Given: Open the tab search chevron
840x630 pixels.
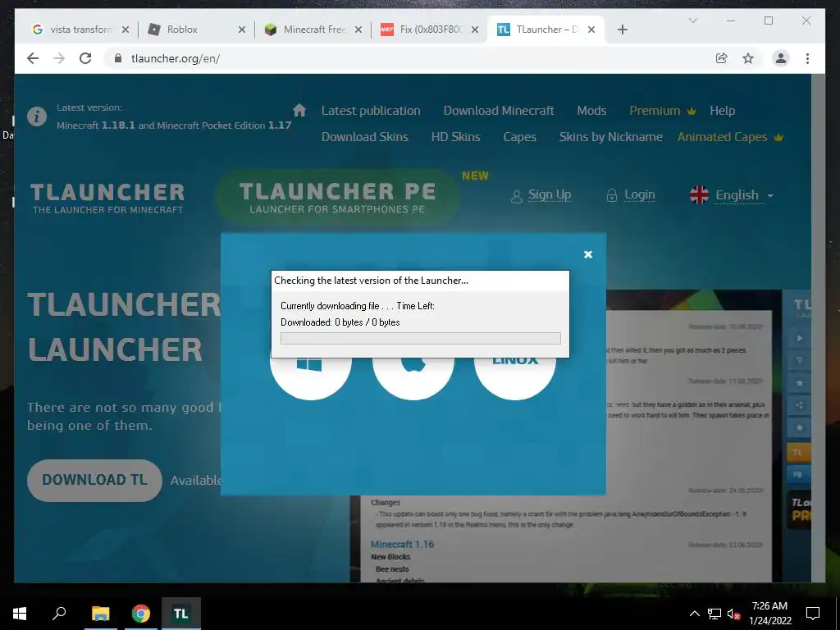Looking at the screenshot, I should 692,21.
